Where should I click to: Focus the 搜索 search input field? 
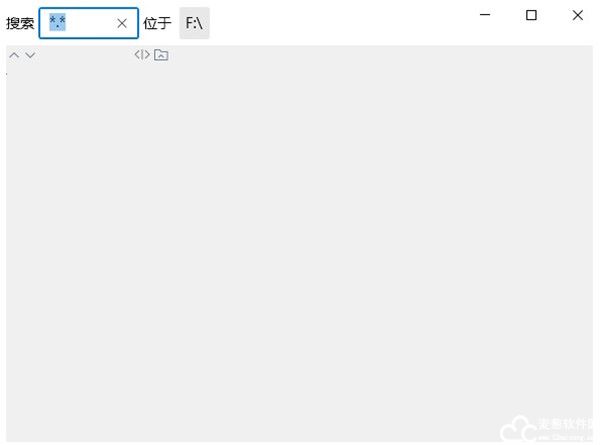tap(89, 23)
